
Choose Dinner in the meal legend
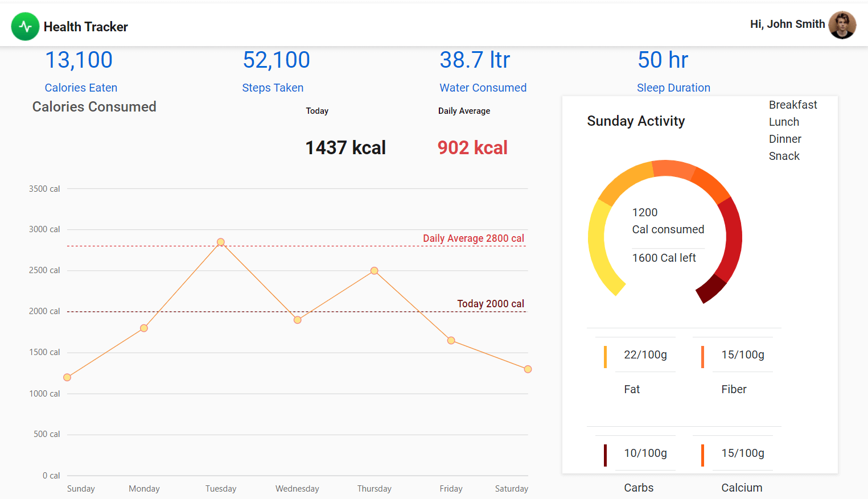click(x=785, y=139)
